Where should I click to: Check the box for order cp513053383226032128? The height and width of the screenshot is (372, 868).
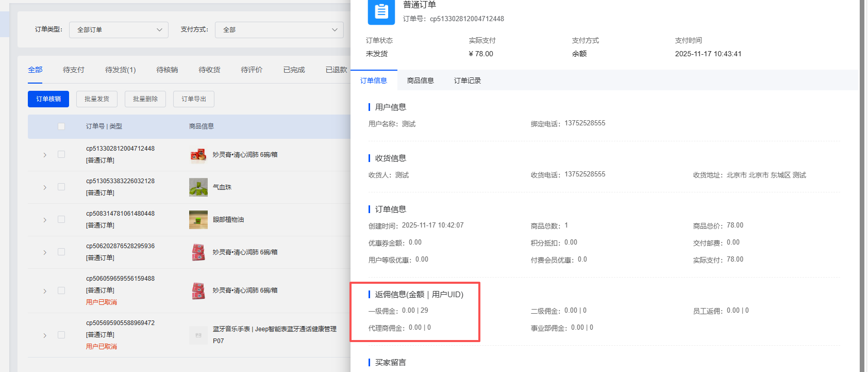coord(61,187)
